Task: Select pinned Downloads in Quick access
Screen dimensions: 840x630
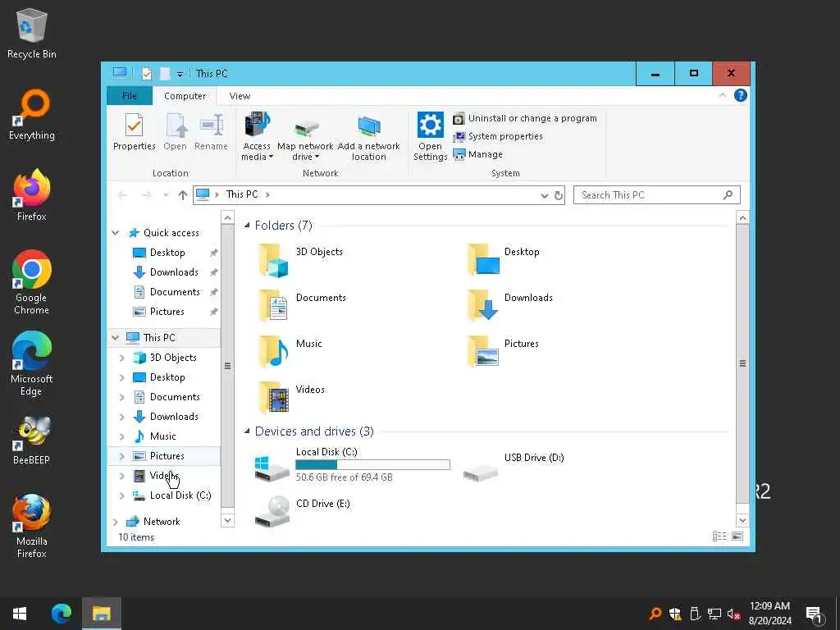Action: 174,272
